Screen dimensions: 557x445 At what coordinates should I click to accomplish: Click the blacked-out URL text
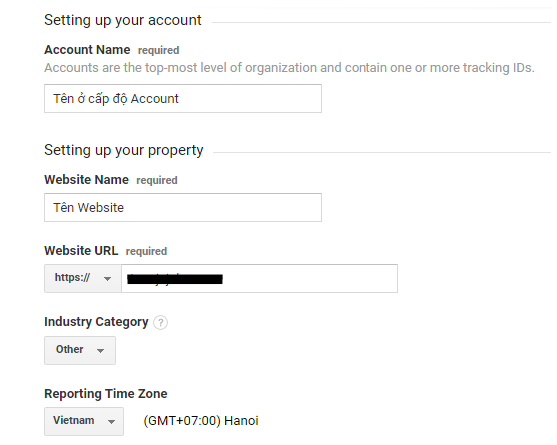pyautogui.click(x=175, y=279)
